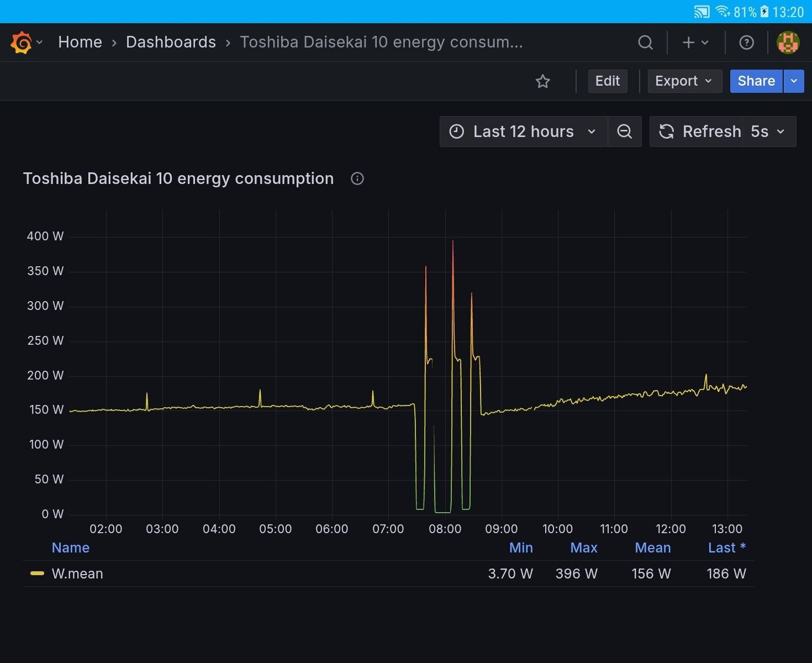Open the Last 12 hours time picker
Screen dimensions: 812x663
tap(523, 131)
